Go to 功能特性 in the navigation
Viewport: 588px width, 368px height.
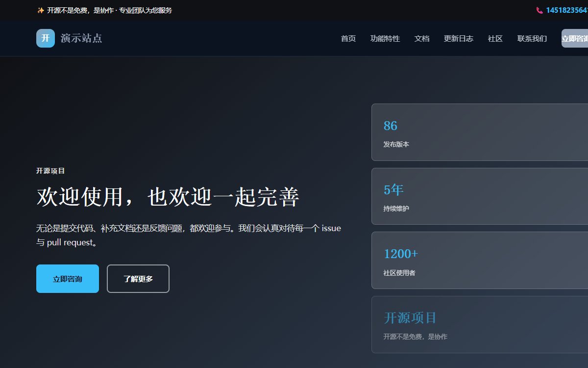click(x=385, y=38)
